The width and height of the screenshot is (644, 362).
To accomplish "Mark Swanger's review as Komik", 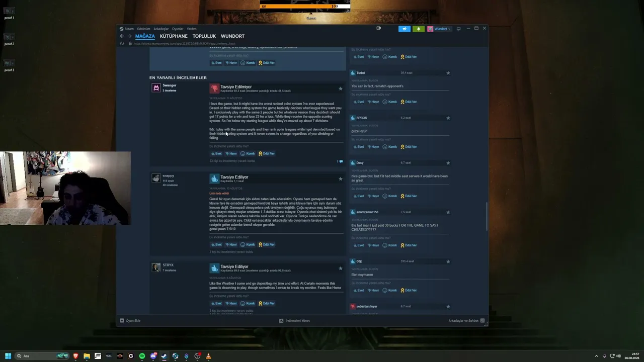I will (x=248, y=153).
